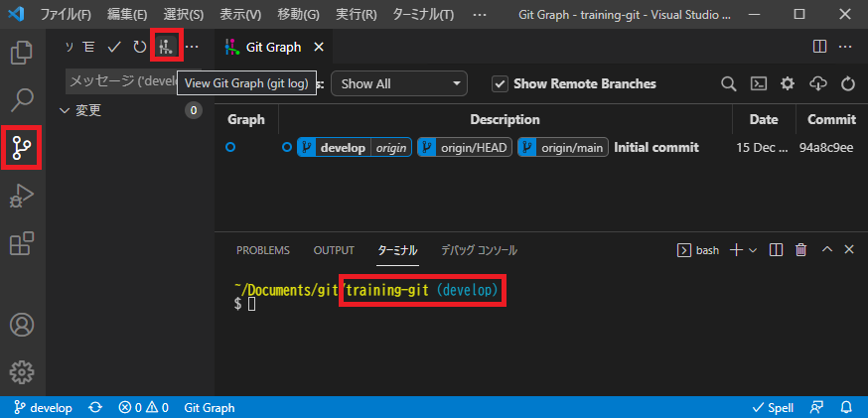
Task: Open Git Graph repository settings gear
Action: 788,83
